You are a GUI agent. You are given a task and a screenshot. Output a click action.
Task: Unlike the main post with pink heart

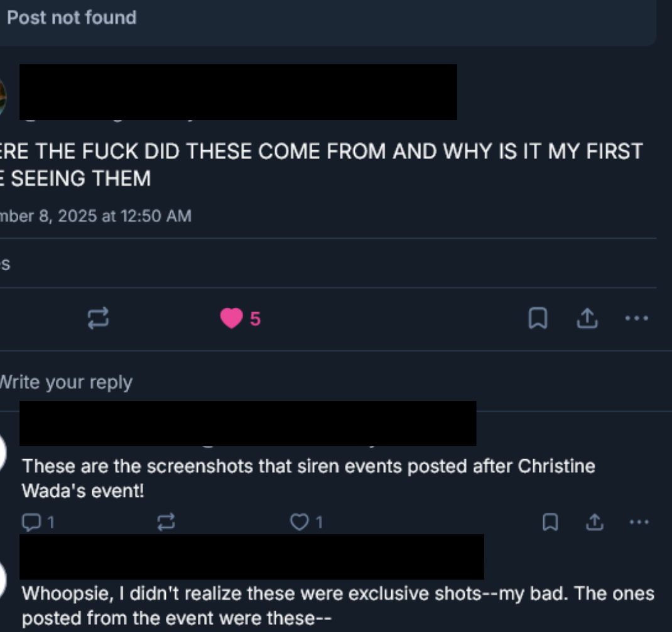point(231,318)
